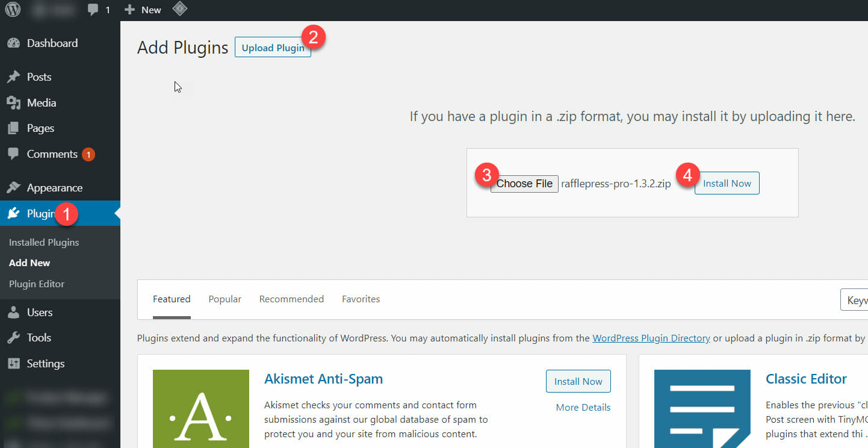Open the Settings menu
Image resolution: width=868 pixels, height=448 pixels.
tap(45, 364)
